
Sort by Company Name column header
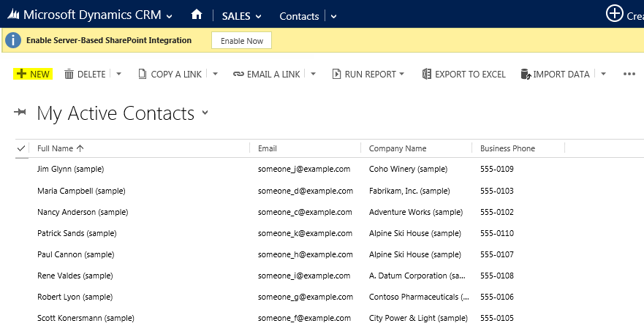pos(398,148)
